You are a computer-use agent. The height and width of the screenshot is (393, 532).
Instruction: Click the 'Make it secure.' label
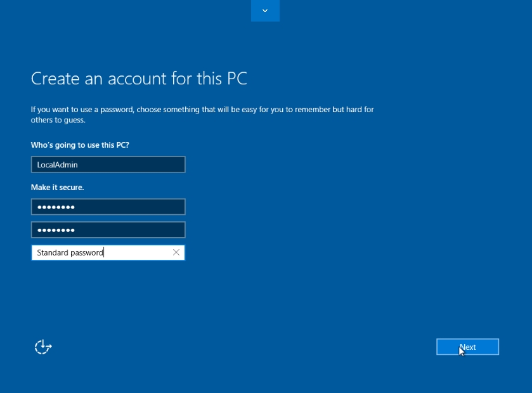pos(57,187)
